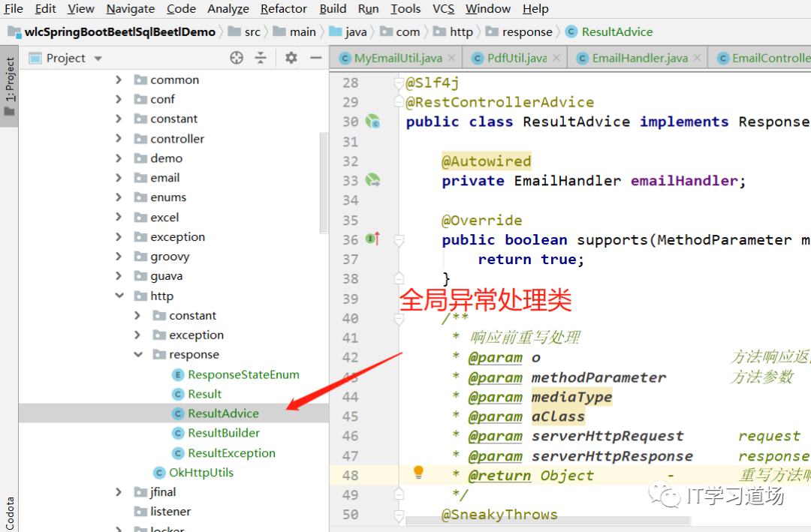Click the ResultAdvice breadcrumb
The image size is (811, 532).
617,32
